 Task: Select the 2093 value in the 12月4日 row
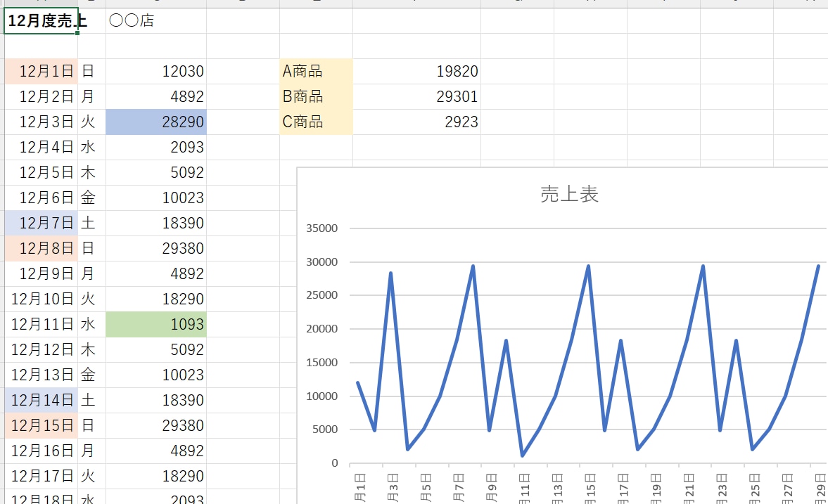(155, 147)
